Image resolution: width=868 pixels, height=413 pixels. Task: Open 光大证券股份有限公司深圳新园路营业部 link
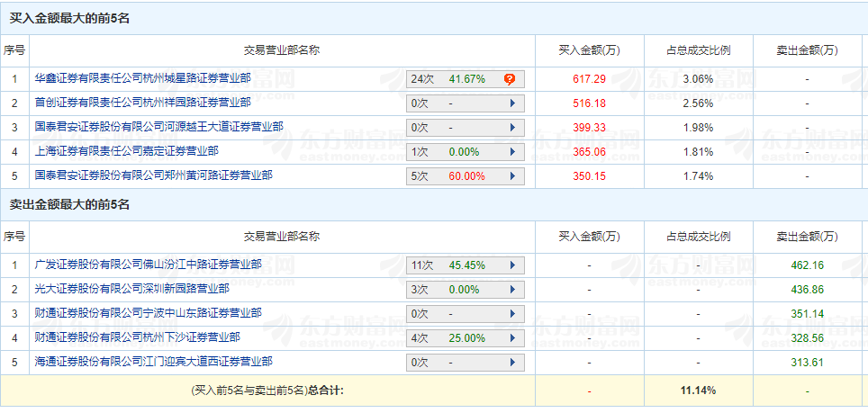131,289
